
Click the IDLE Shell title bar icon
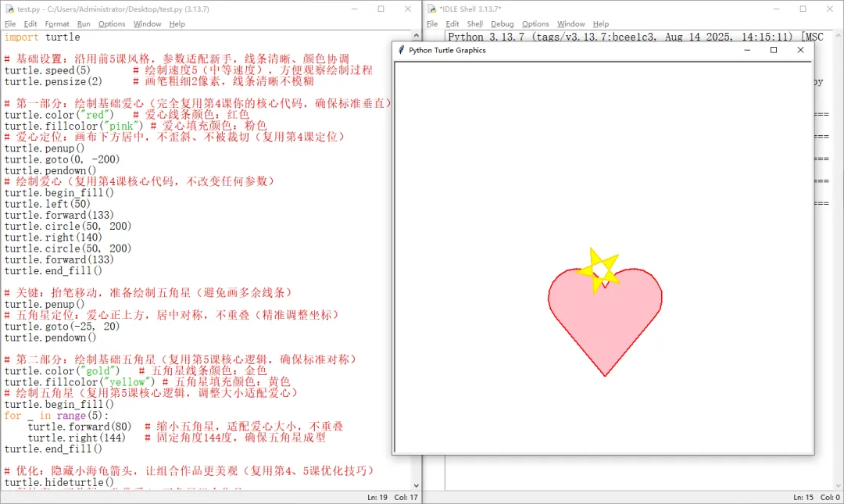tap(431, 9)
